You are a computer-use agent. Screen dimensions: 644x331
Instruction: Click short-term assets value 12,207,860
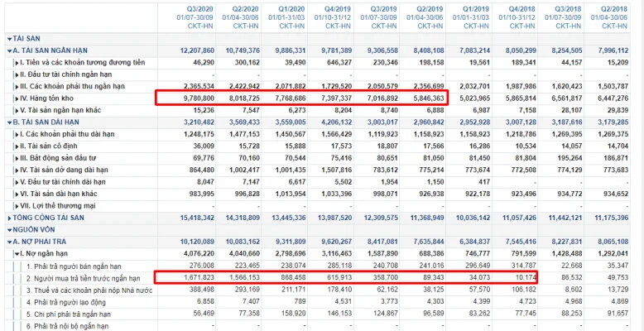(197, 50)
